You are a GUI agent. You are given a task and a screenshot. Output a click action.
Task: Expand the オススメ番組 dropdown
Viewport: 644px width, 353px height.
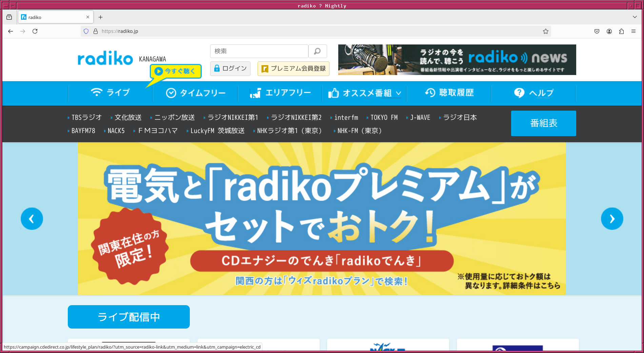pos(399,93)
